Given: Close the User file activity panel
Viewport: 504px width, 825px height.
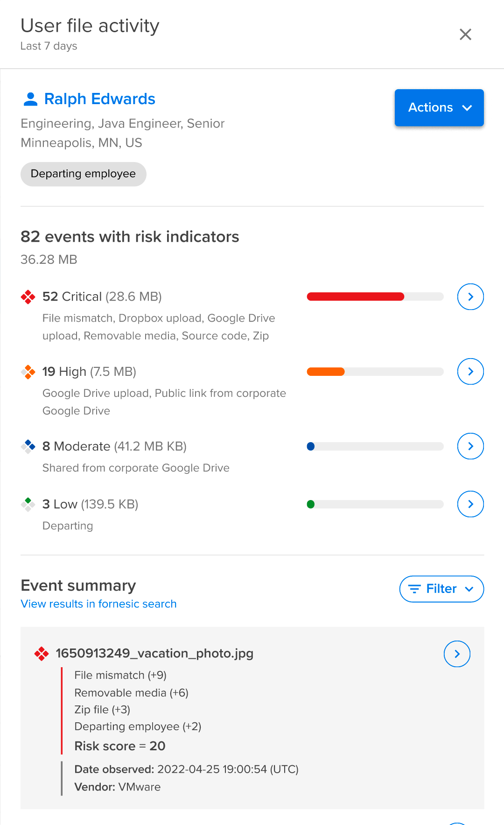Looking at the screenshot, I should [x=465, y=35].
